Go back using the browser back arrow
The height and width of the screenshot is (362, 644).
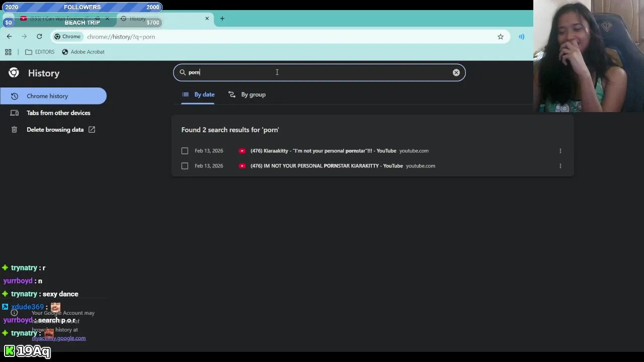pos(9,36)
